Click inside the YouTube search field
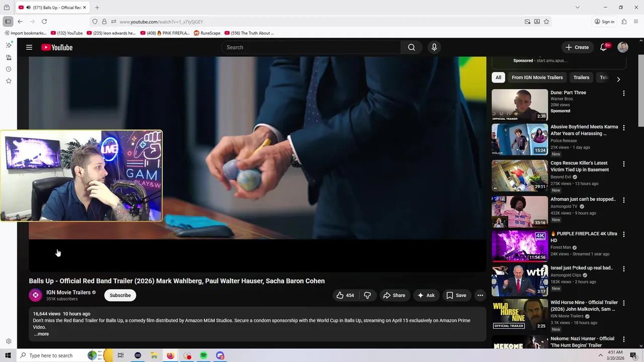 click(x=311, y=47)
